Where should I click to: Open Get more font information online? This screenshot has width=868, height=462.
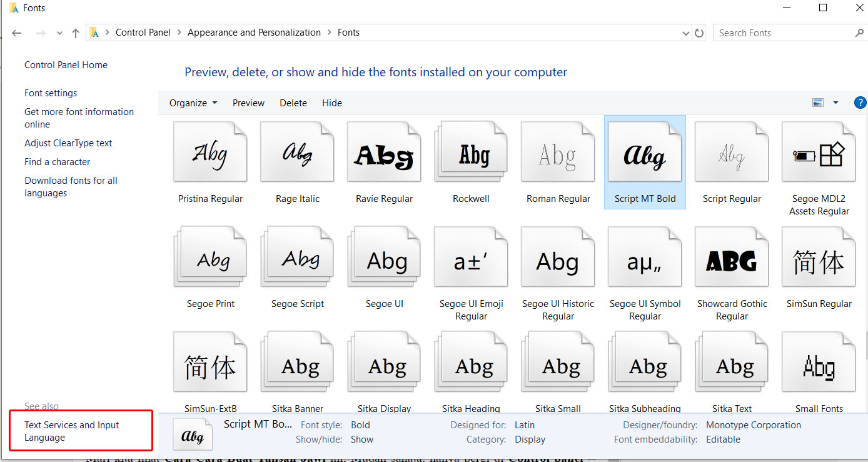79,118
